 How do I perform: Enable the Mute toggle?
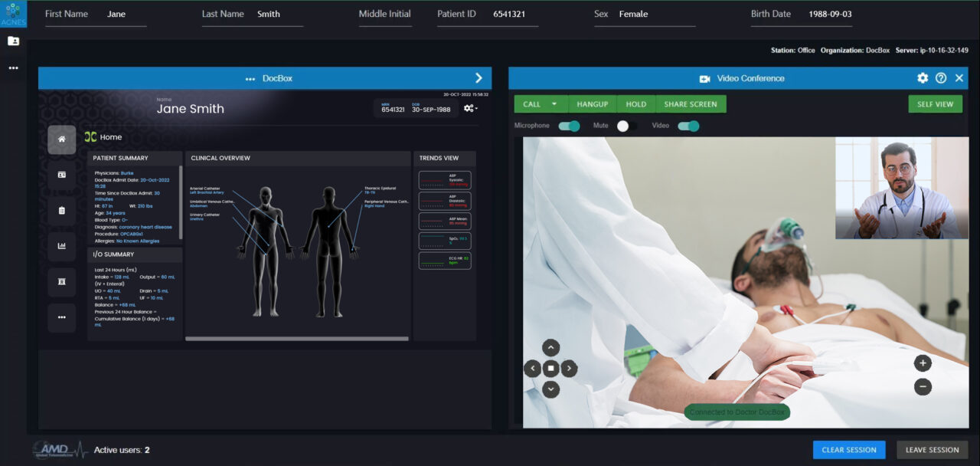click(623, 126)
